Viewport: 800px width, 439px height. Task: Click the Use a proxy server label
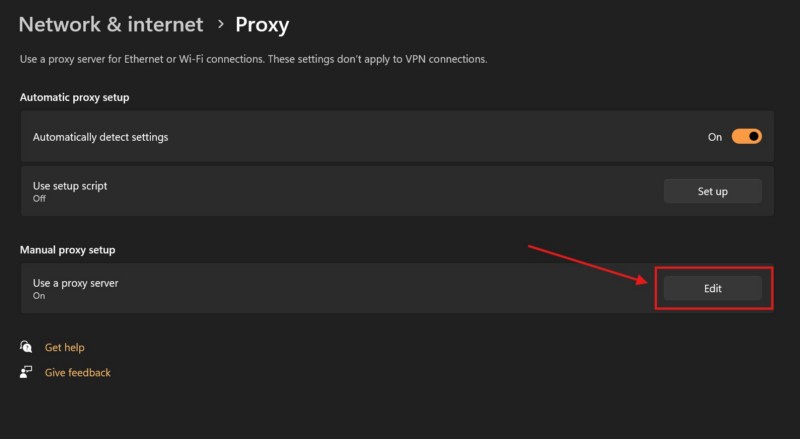76,283
